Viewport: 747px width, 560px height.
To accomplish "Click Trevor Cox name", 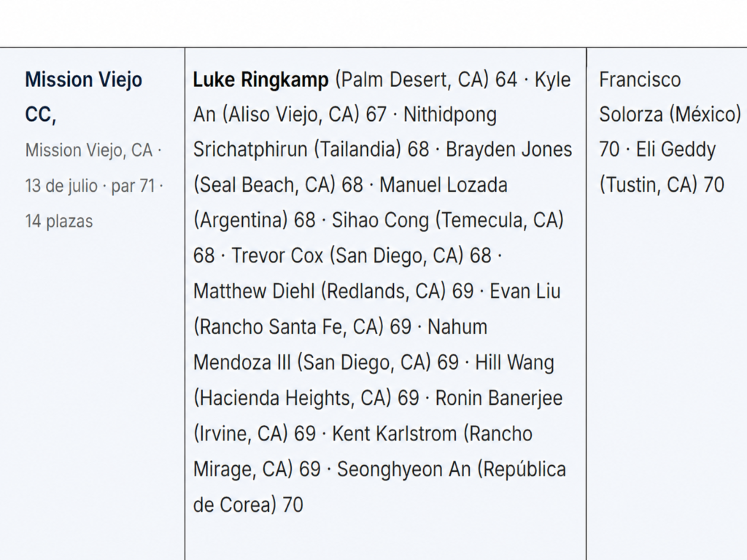I will [x=277, y=256].
